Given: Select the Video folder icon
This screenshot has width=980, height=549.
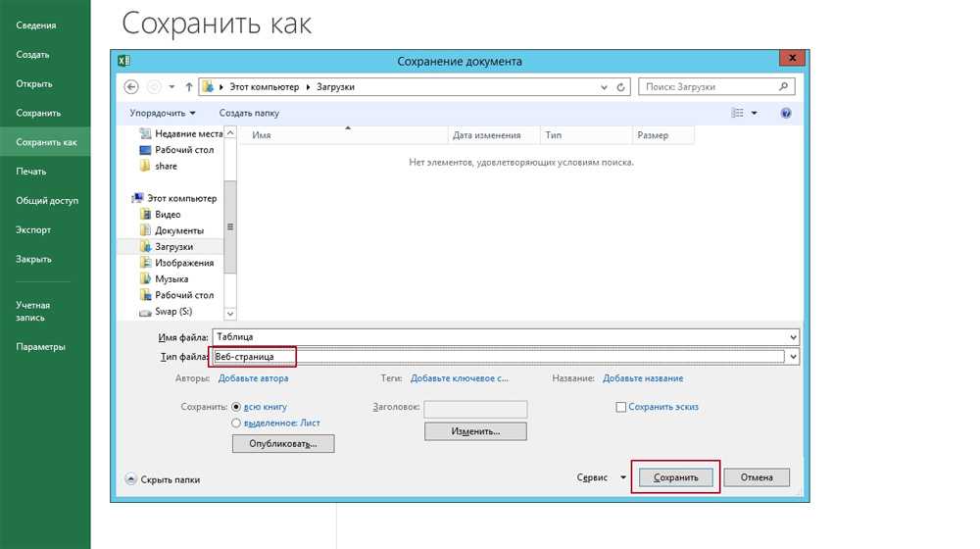Looking at the screenshot, I should 145,215.
